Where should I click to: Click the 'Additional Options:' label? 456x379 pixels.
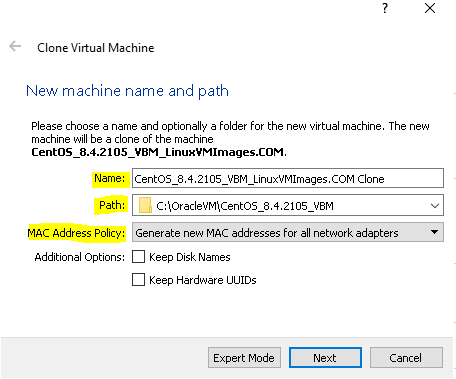pyautogui.click(x=80, y=257)
